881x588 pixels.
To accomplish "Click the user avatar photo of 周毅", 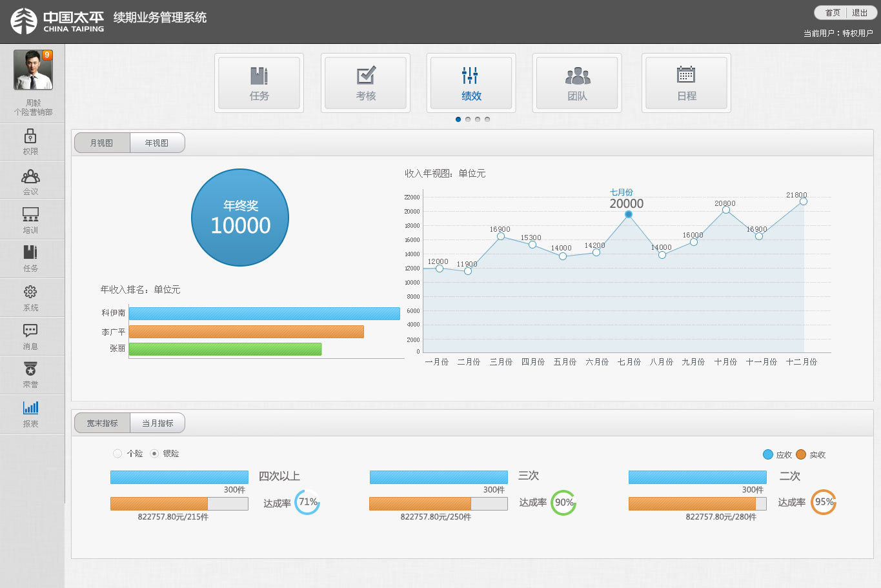I will pyautogui.click(x=33, y=70).
